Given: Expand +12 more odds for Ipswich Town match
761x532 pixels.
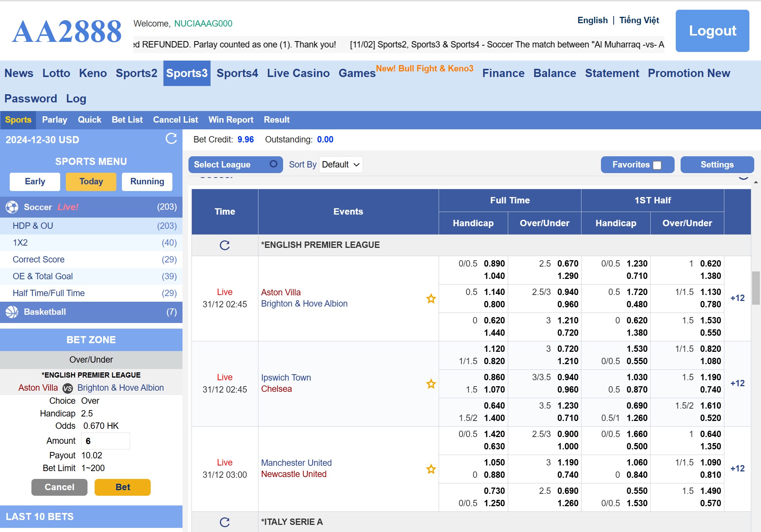Looking at the screenshot, I should pyautogui.click(x=737, y=384).
